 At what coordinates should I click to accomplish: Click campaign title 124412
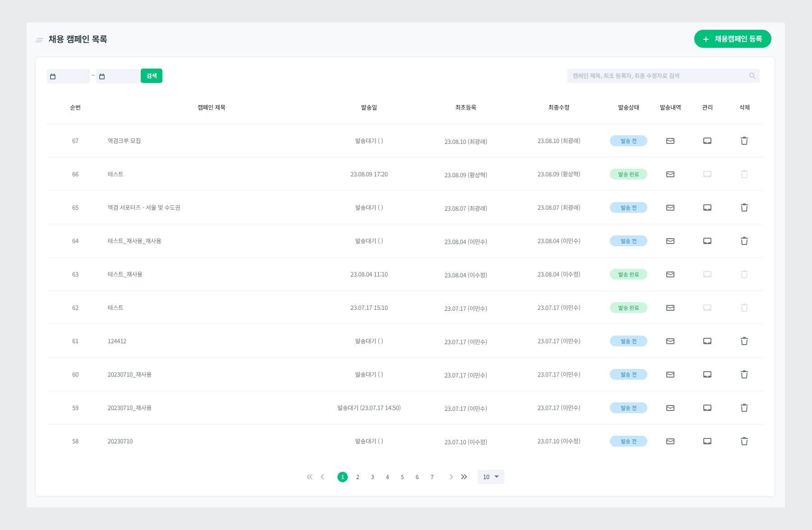tap(117, 341)
